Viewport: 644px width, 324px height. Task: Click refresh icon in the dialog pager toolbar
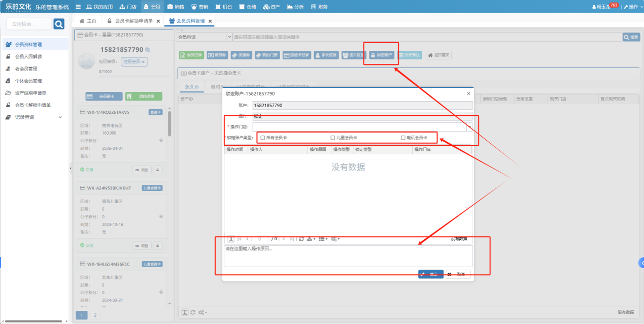301,239
